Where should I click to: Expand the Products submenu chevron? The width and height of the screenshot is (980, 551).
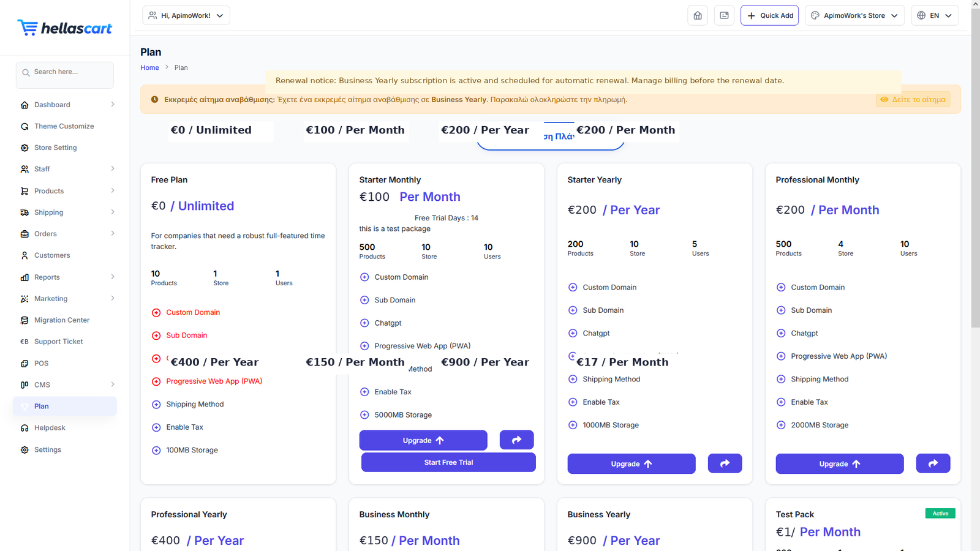113,191
